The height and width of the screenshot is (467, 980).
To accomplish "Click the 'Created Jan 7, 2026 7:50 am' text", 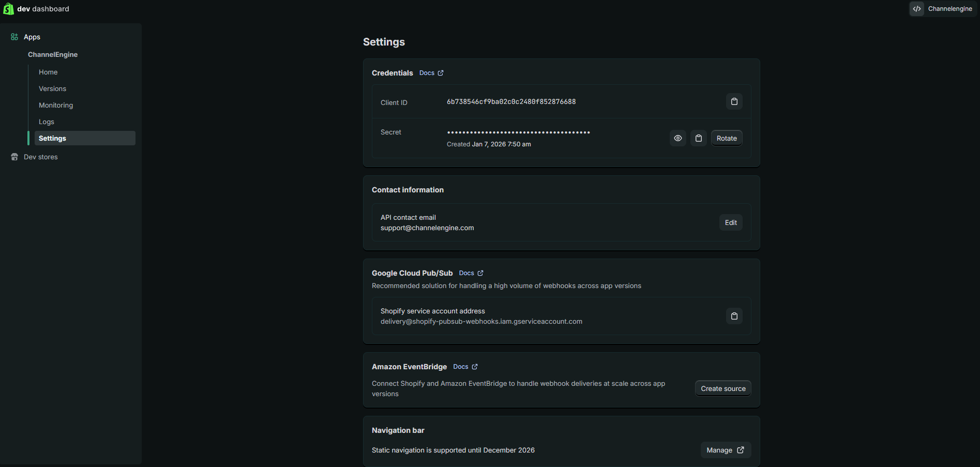I will 489,144.
